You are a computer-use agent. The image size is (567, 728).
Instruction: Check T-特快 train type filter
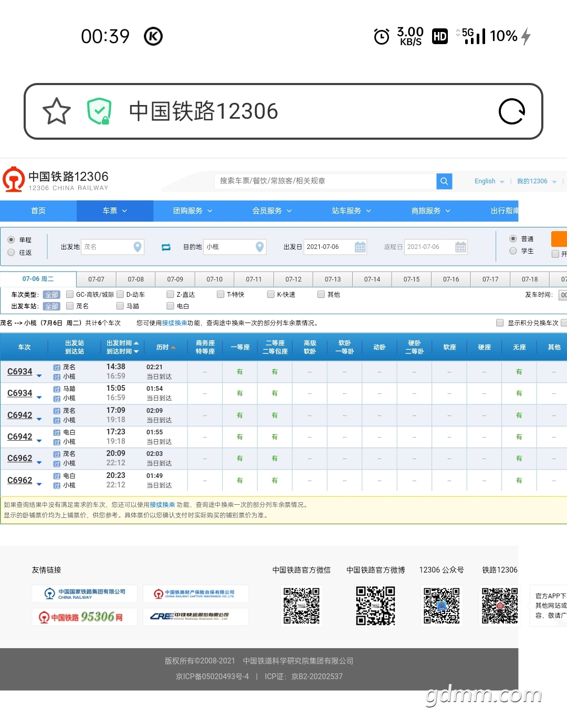220,295
